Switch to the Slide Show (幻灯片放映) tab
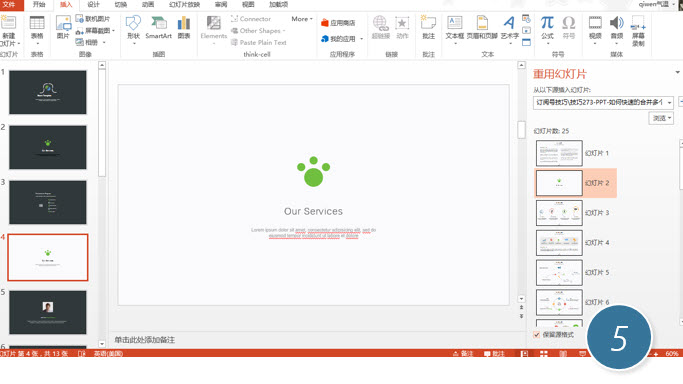 tap(184, 4)
